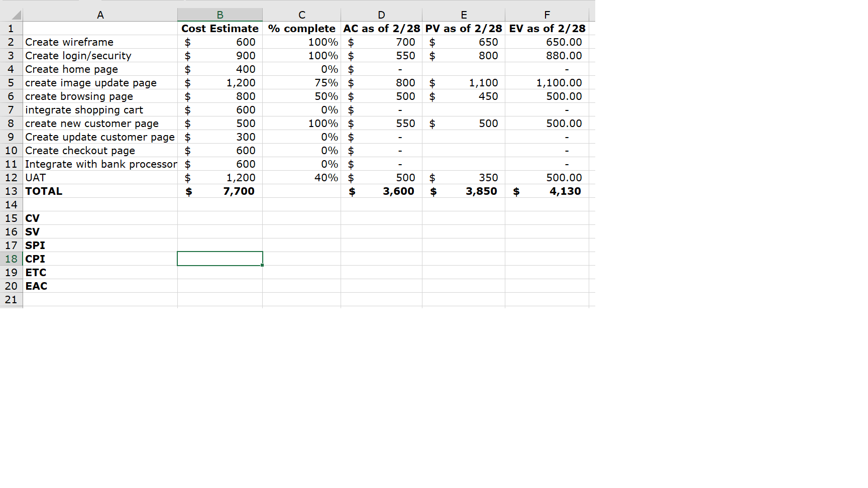Select column header F

click(547, 14)
